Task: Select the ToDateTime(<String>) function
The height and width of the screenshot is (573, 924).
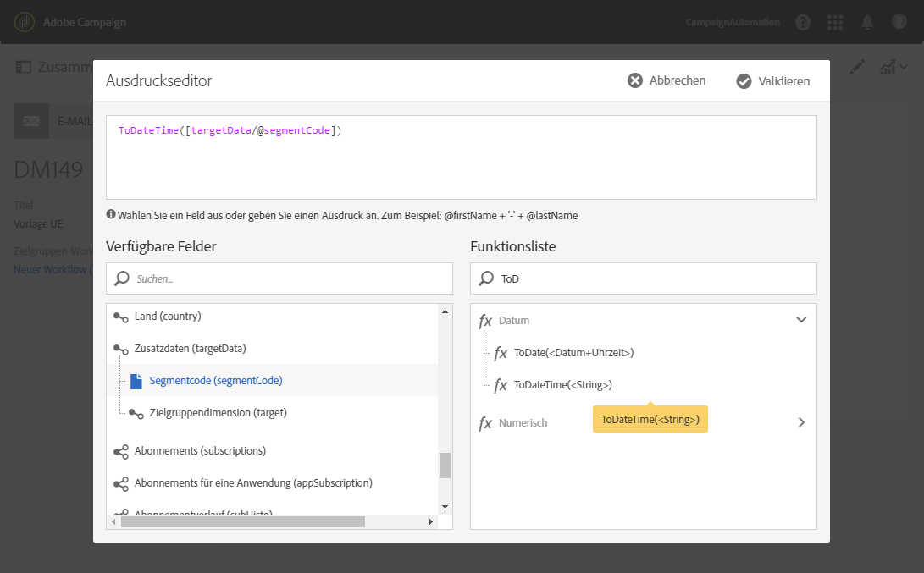Action: (562, 385)
